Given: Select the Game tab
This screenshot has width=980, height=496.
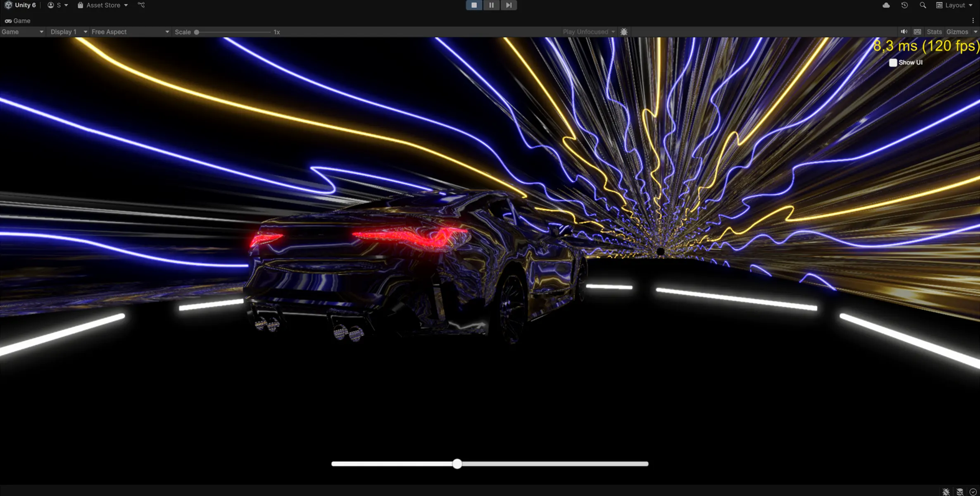Looking at the screenshot, I should pos(18,21).
